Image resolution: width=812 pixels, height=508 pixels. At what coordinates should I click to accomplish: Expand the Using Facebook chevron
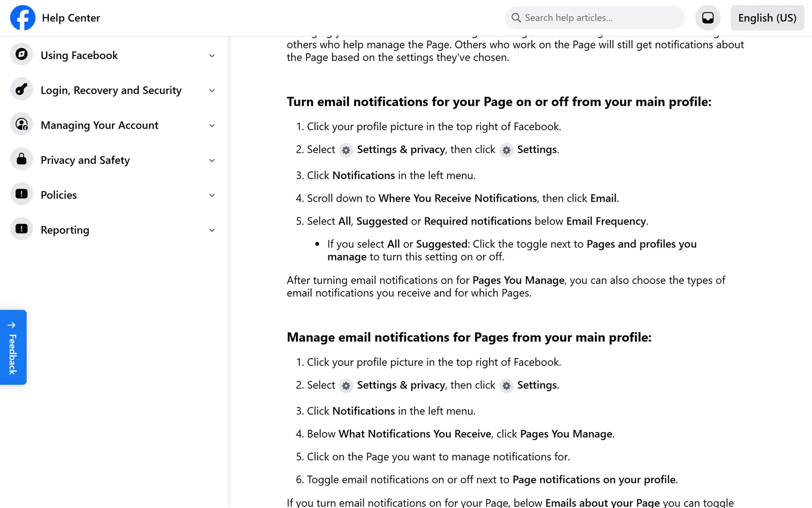pos(212,56)
